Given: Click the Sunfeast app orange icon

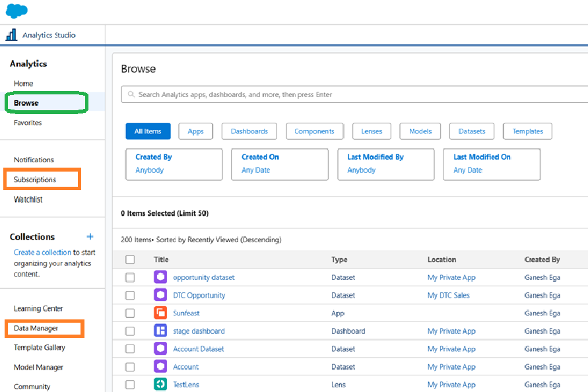Looking at the screenshot, I should click(x=160, y=313).
